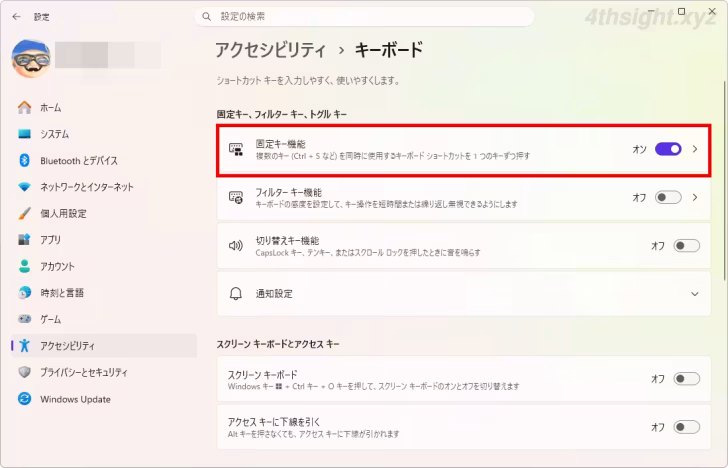Click the 通知設定 bell icon
The height and width of the screenshot is (468, 728).
point(236,293)
